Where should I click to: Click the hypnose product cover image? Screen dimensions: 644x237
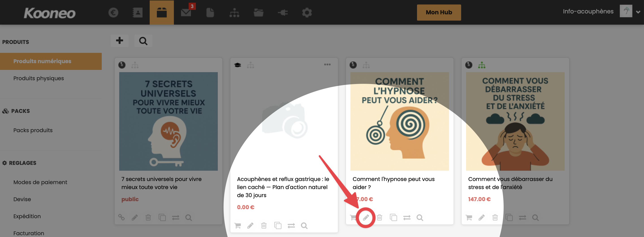pyautogui.click(x=400, y=121)
